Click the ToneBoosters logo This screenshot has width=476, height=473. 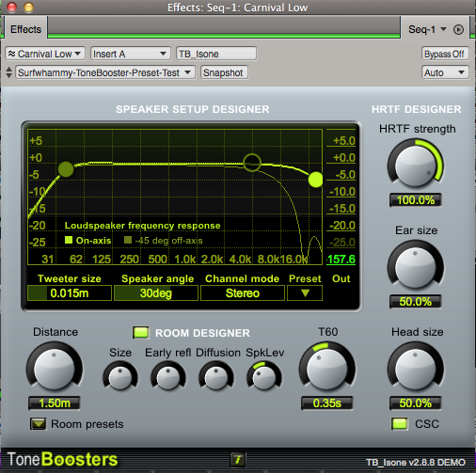pos(62,459)
